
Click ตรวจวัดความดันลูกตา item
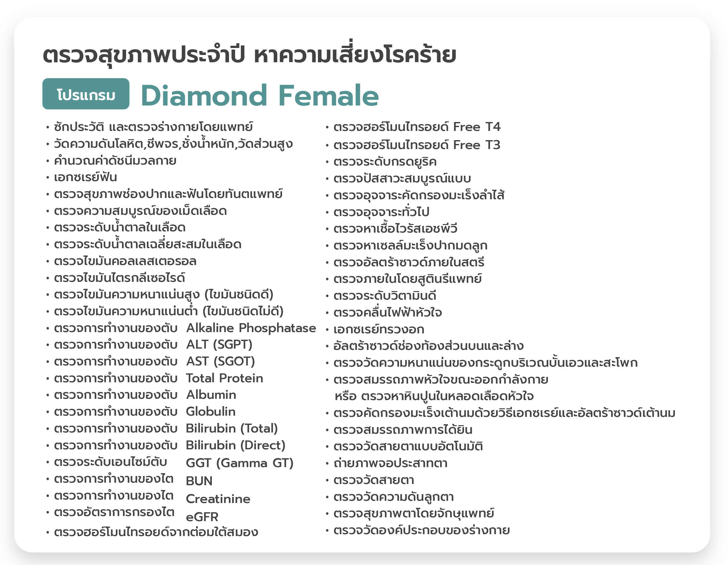(x=393, y=497)
